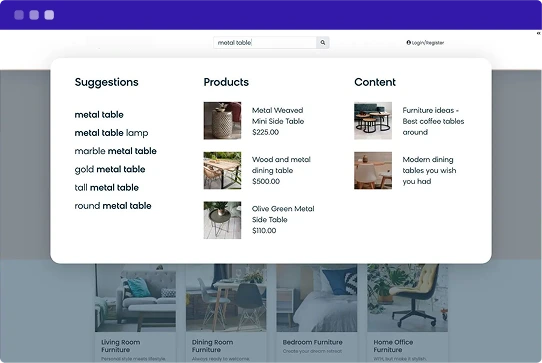Open the Login/Register link
Viewport: 542px width, 363px height.
click(425, 43)
